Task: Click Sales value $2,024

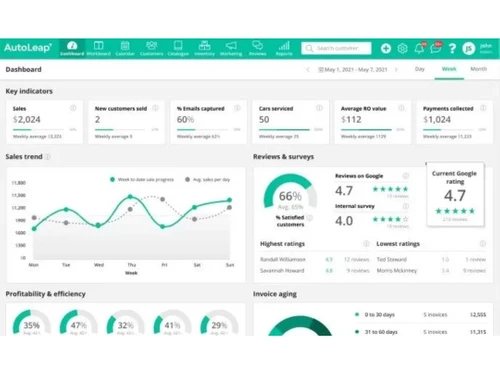Action: 27,119
